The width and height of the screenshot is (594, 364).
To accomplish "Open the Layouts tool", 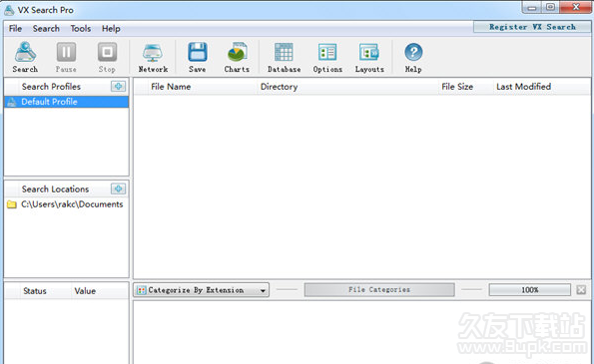I will [x=369, y=57].
